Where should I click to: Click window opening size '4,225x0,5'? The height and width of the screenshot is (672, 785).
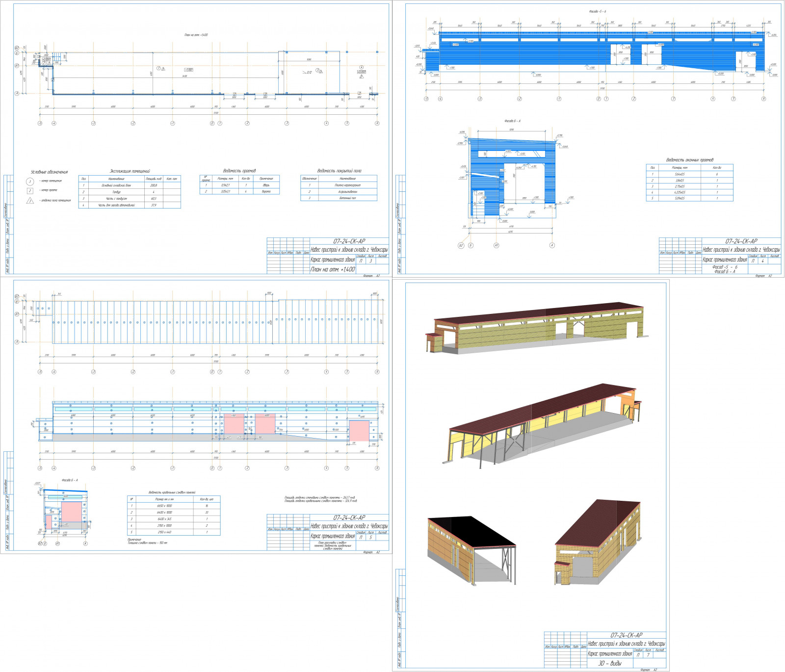[680, 192]
